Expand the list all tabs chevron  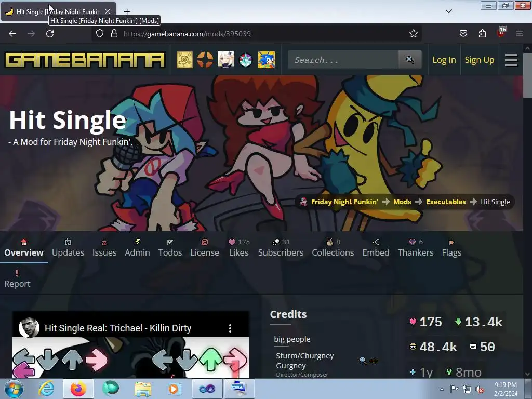point(448,11)
